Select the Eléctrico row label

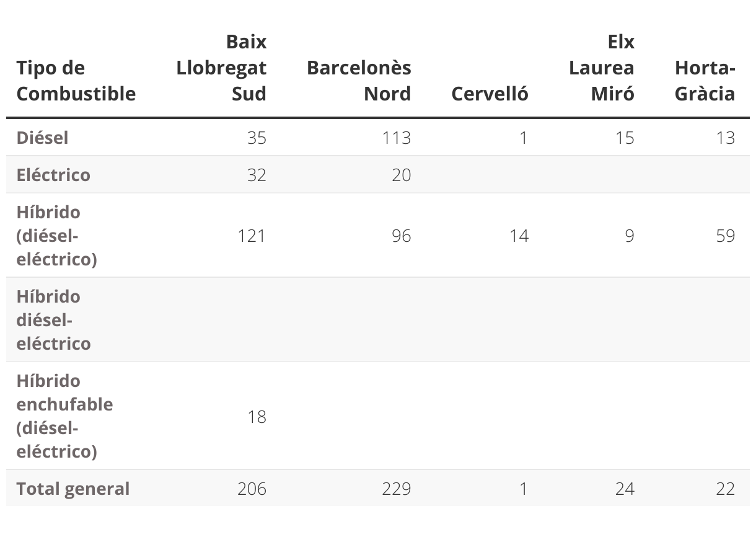pyautogui.click(x=53, y=175)
